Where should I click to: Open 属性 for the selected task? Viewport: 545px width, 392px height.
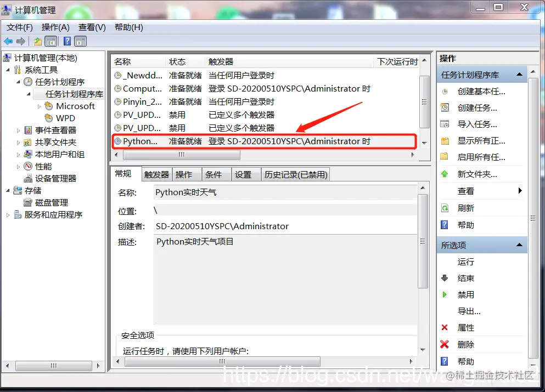pos(465,327)
